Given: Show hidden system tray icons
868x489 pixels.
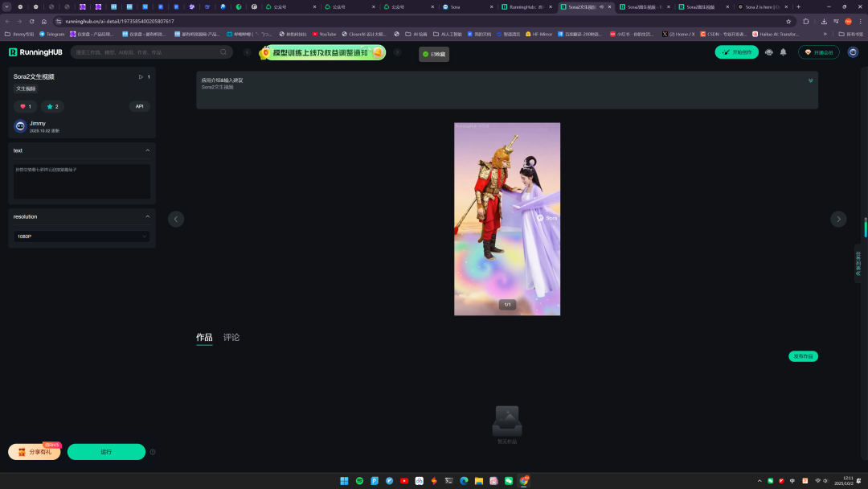Looking at the screenshot, I should point(759,481).
